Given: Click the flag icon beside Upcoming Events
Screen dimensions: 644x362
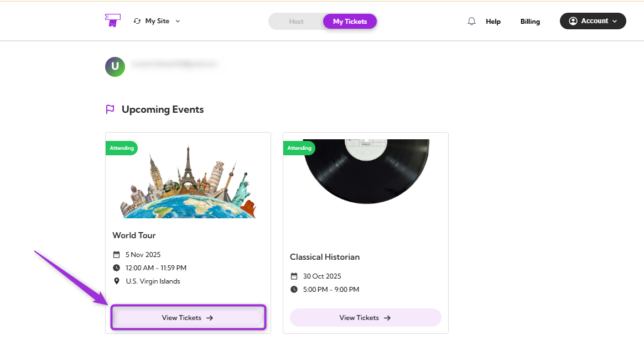Looking at the screenshot, I should pyautogui.click(x=110, y=109).
